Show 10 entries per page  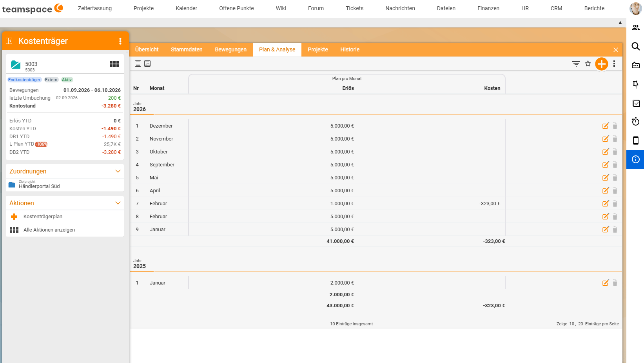(x=571, y=324)
